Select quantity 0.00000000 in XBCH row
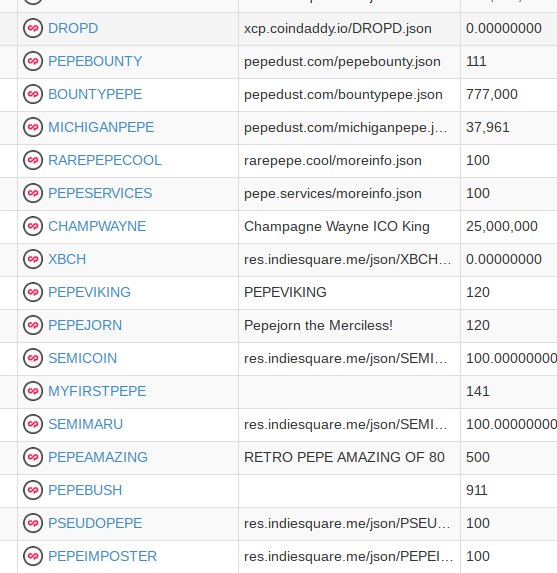 pos(504,259)
